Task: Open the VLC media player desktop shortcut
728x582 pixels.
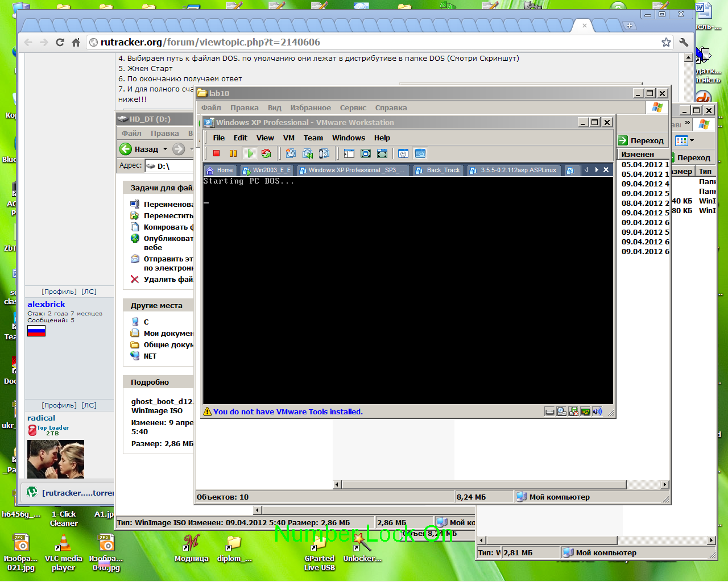Action: 63,553
